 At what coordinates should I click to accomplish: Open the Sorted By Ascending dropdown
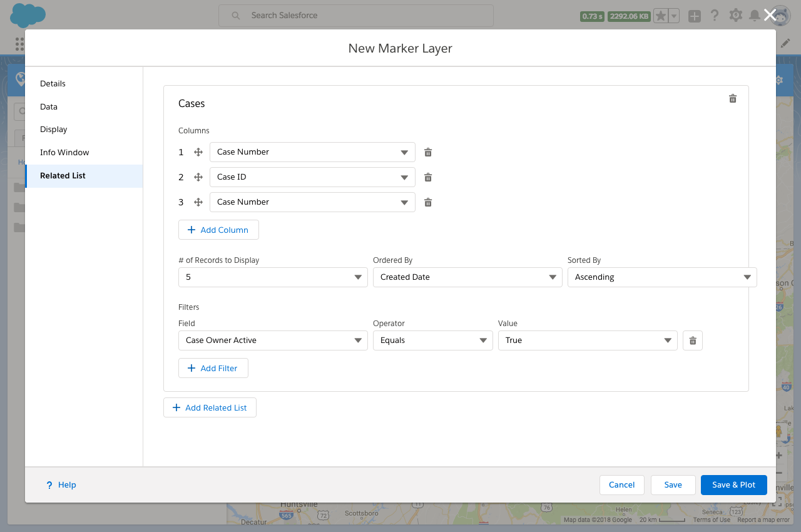662,277
